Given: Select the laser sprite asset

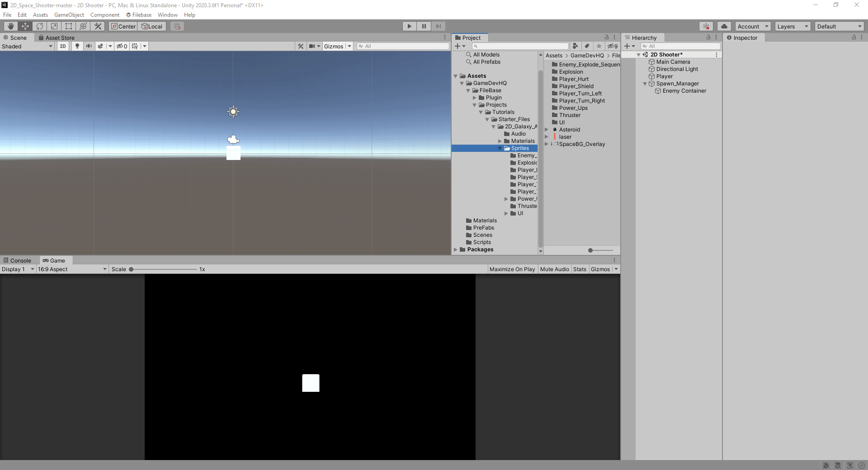Looking at the screenshot, I should tap(565, 137).
